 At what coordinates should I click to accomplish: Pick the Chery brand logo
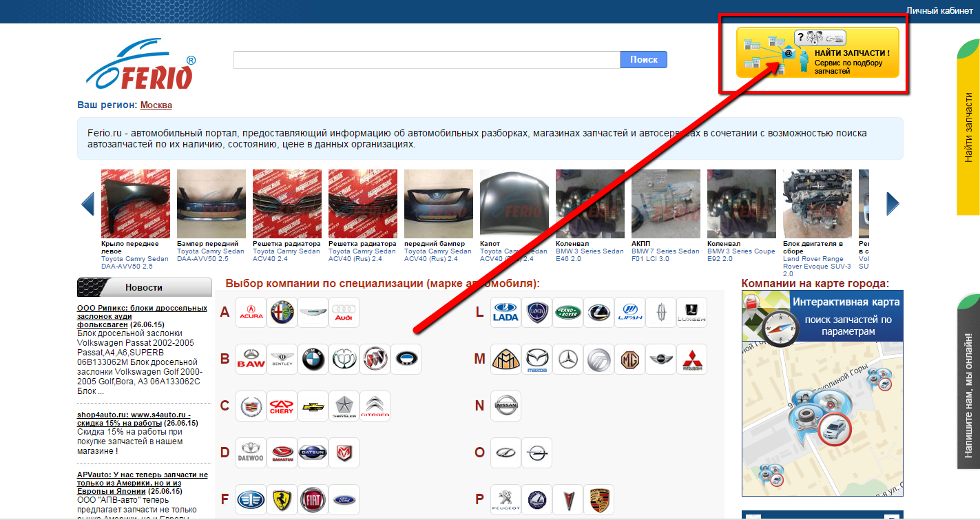coord(282,406)
